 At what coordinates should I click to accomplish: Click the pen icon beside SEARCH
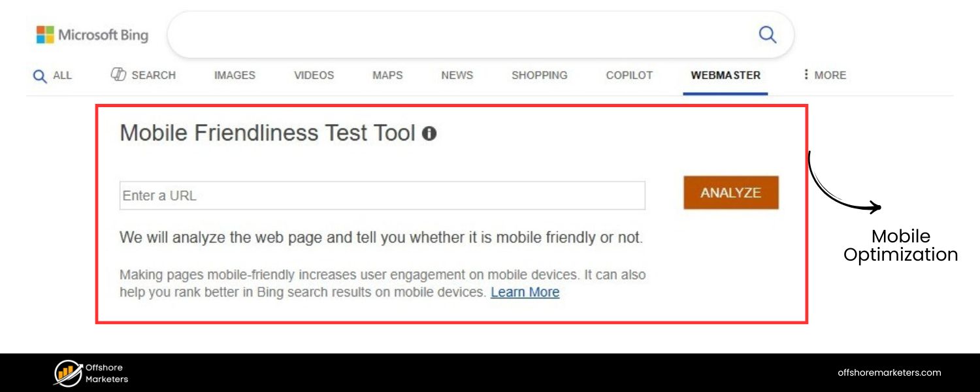[x=119, y=74]
